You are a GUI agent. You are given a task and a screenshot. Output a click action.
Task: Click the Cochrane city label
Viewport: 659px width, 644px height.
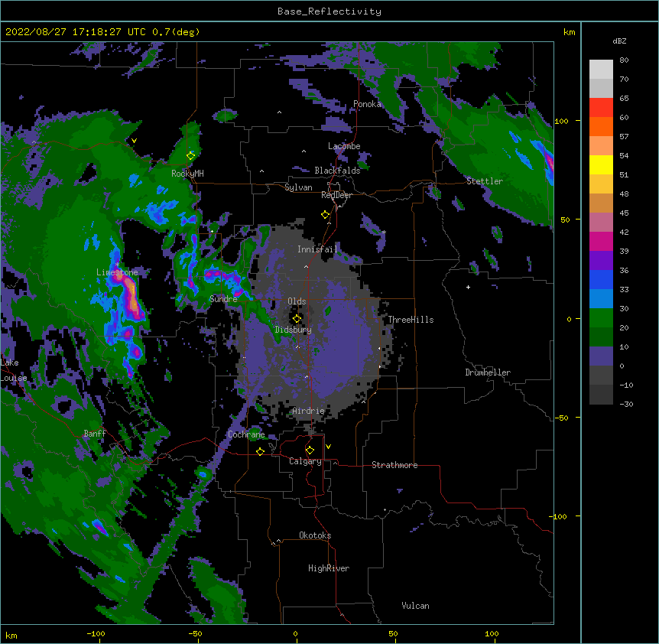(x=246, y=434)
